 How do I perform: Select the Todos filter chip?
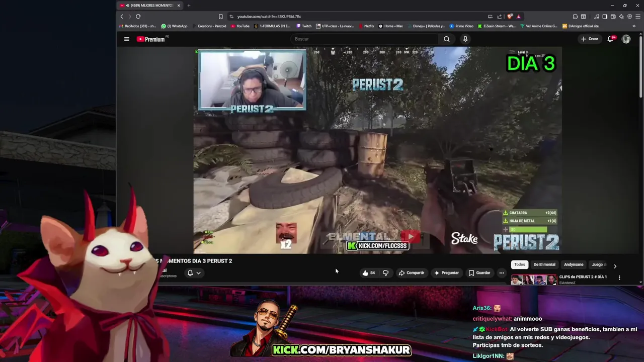(x=520, y=264)
